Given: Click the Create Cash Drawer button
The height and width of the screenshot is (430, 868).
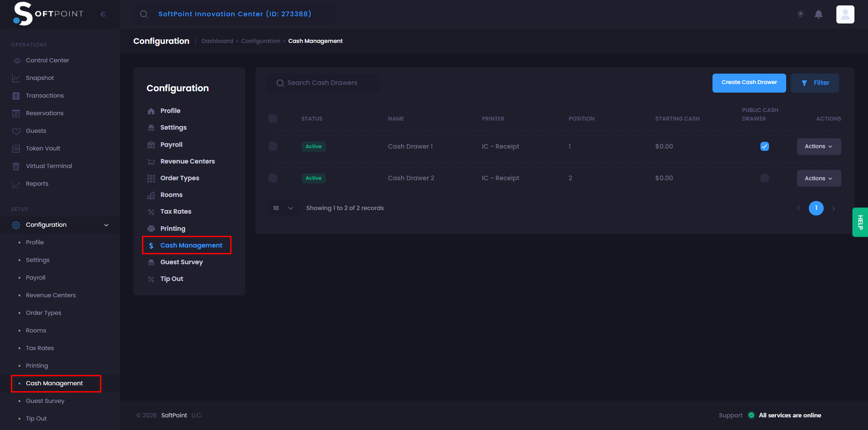Looking at the screenshot, I should (749, 83).
